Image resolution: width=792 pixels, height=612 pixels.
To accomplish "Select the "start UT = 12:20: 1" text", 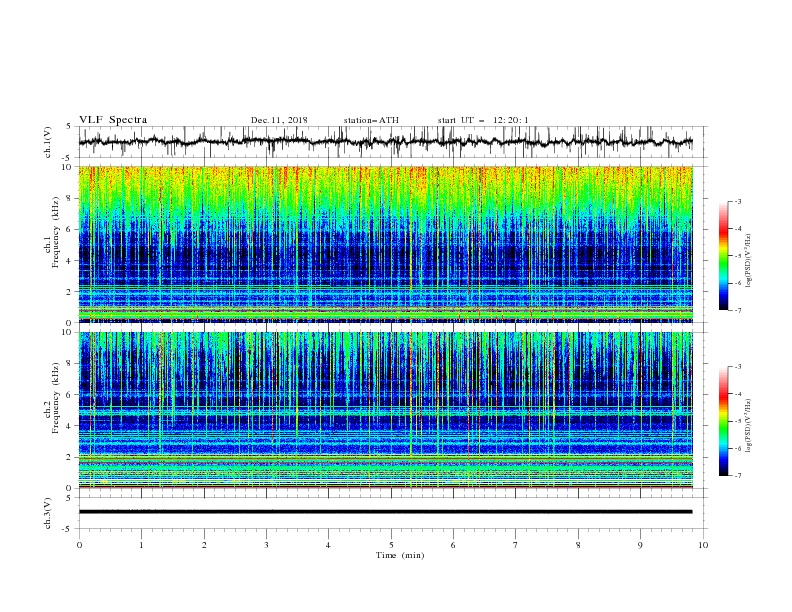I will (483, 120).
